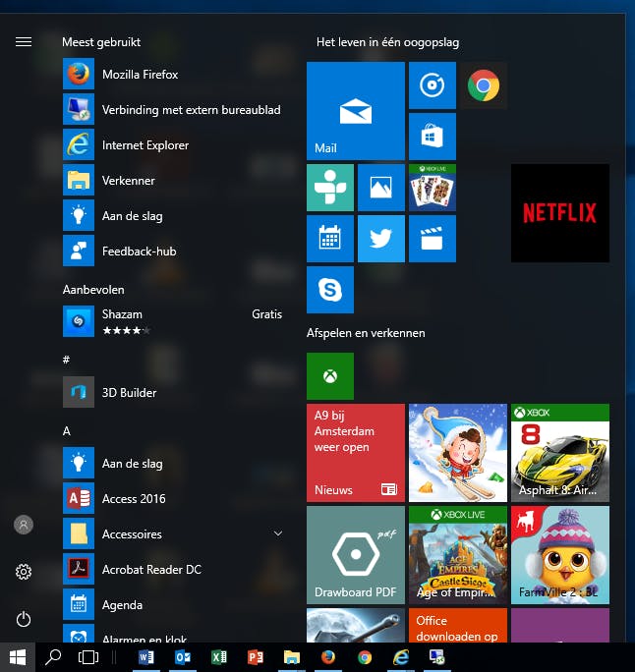
Task: Open the Google Chrome tile
Action: click(484, 85)
